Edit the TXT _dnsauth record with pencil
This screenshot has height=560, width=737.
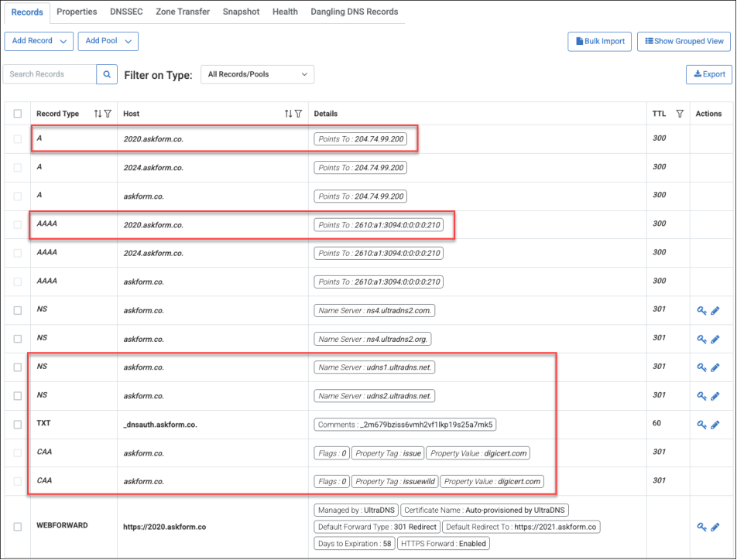pos(715,425)
